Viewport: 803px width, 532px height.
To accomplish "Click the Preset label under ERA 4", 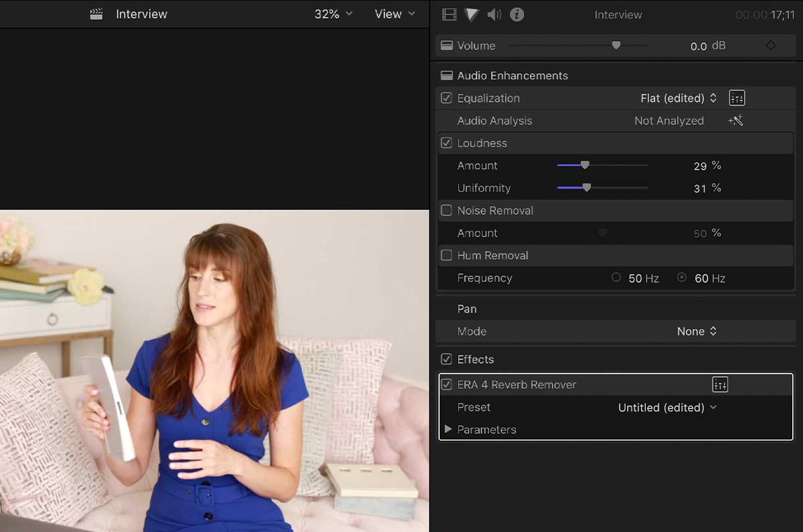I will pyautogui.click(x=474, y=407).
